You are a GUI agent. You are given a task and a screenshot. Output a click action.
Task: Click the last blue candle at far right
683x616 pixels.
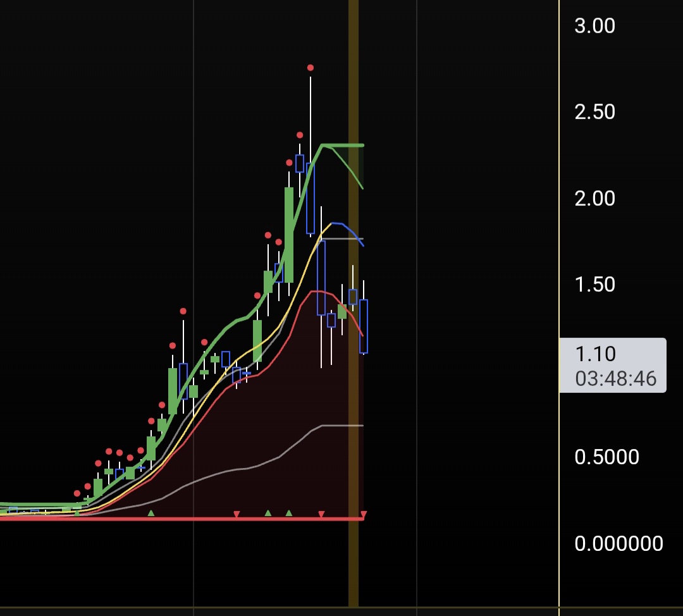[x=364, y=326]
